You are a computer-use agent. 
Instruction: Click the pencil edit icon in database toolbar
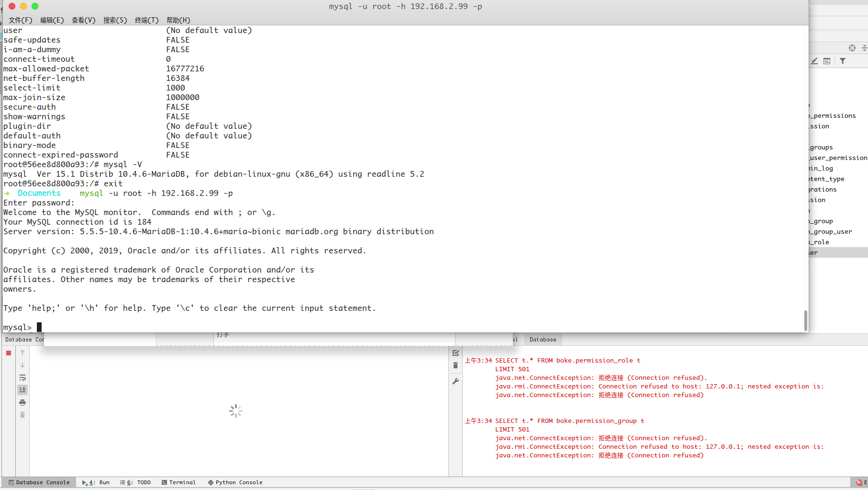(814, 61)
